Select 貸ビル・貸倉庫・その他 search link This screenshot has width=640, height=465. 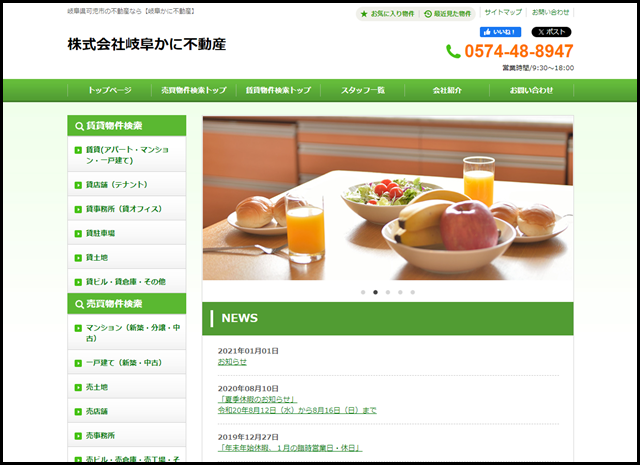pyautogui.click(x=126, y=282)
